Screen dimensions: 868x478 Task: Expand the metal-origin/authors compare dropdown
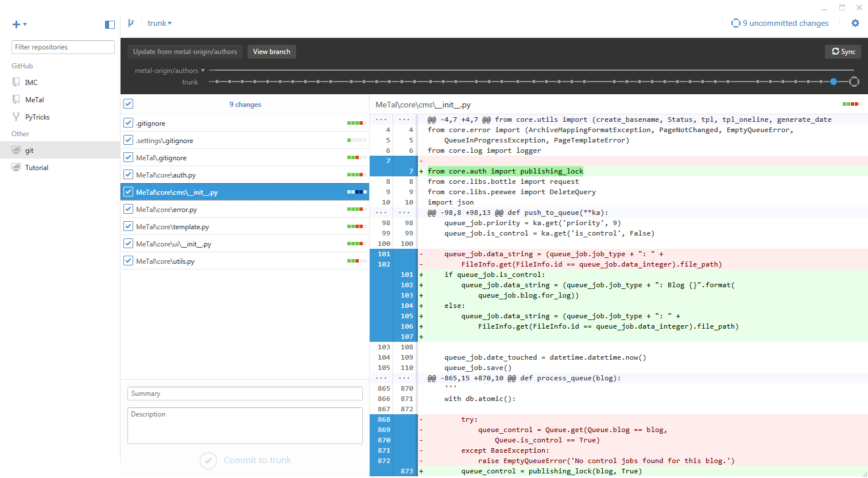pyautogui.click(x=203, y=71)
